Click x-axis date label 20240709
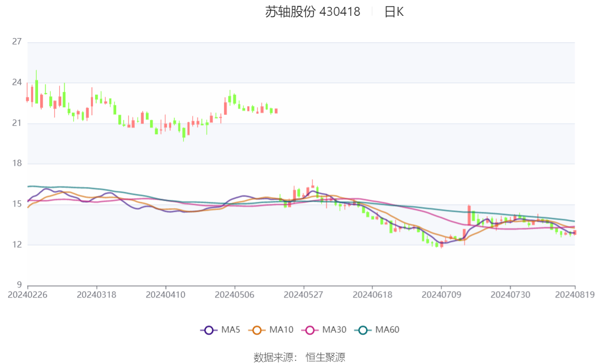 tap(441, 295)
